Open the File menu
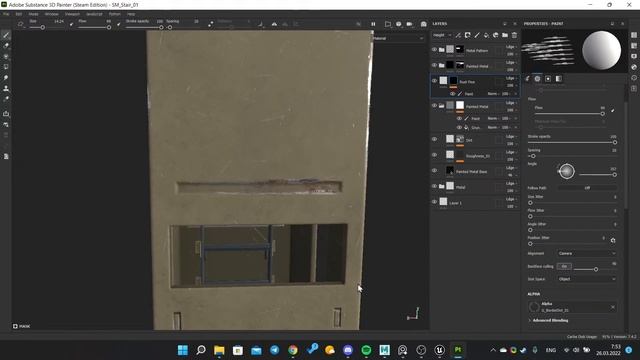Screen dimensions: 640x360 coord(6,14)
